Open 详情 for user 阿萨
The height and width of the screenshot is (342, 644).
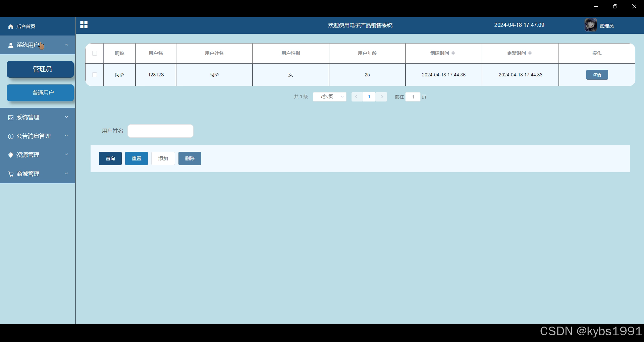pyautogui.click(x=597, y=75)
